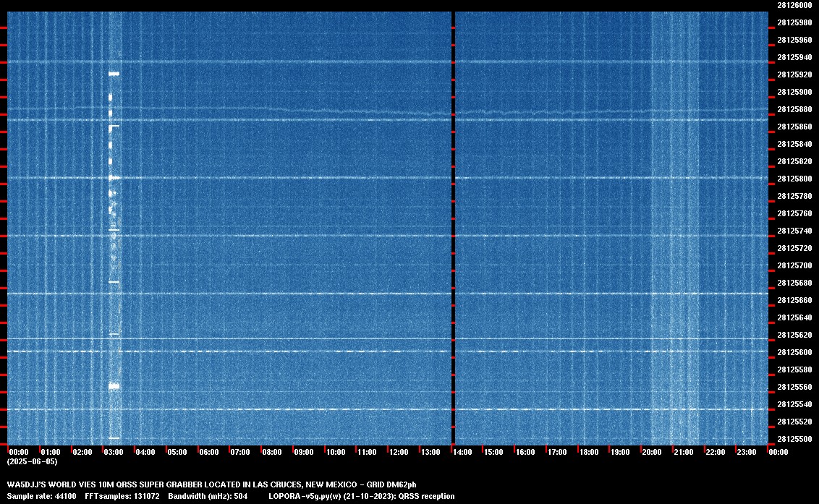This screenshot has height=504, width=819.
Task: Click the 28125820 frequency label
Action: [794, 161]
